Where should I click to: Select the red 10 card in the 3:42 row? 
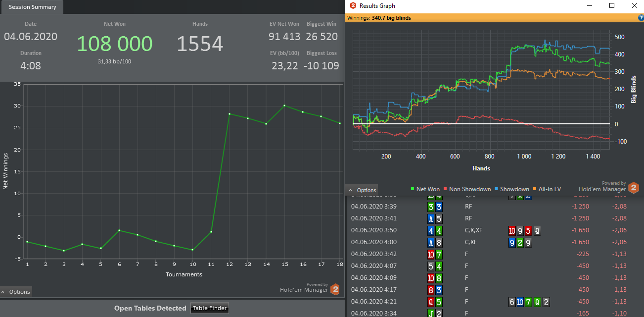(x=431, y=254)
